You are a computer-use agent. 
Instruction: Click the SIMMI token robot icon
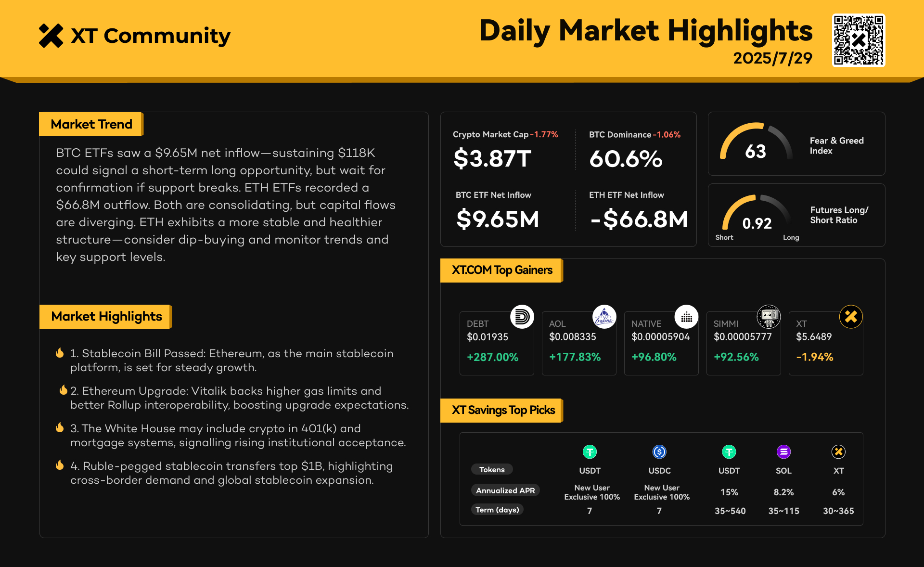pos(769,317)
